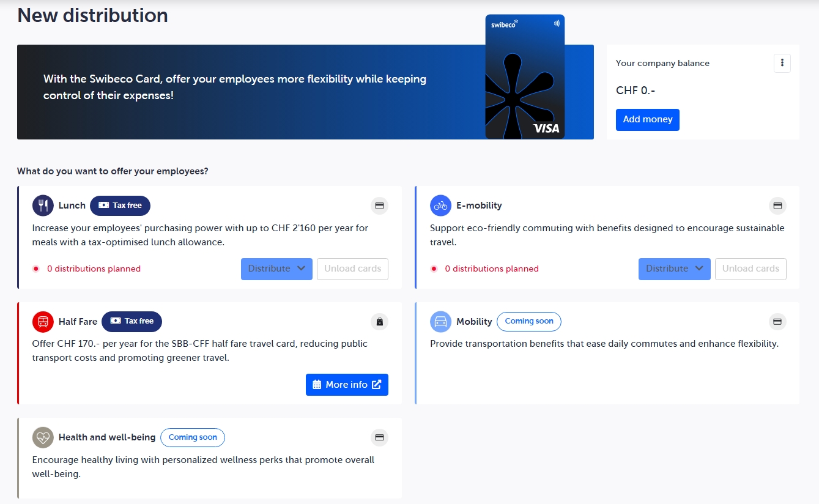Click the red status dot in E-mobility card

click(x=434, y=269)
